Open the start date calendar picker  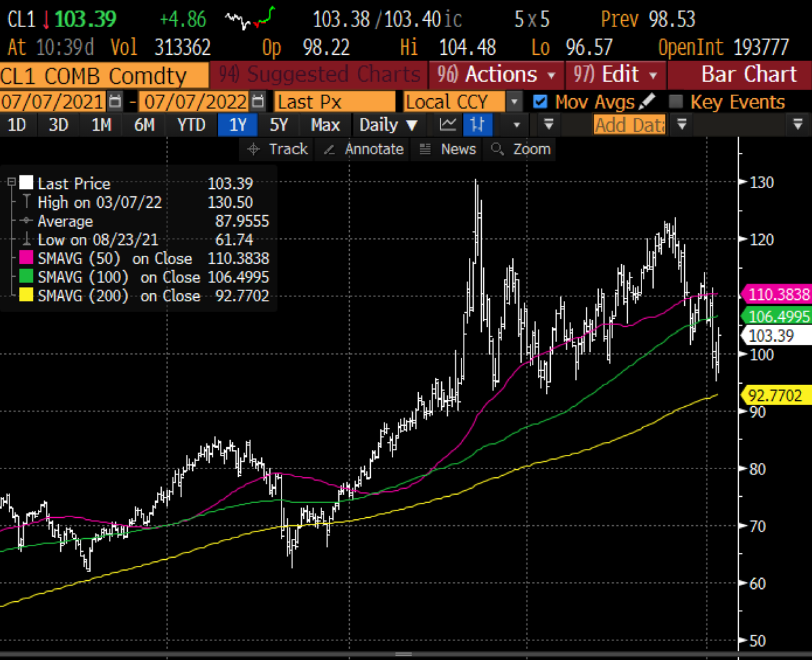pyautogui.click(x=116, y=102)
